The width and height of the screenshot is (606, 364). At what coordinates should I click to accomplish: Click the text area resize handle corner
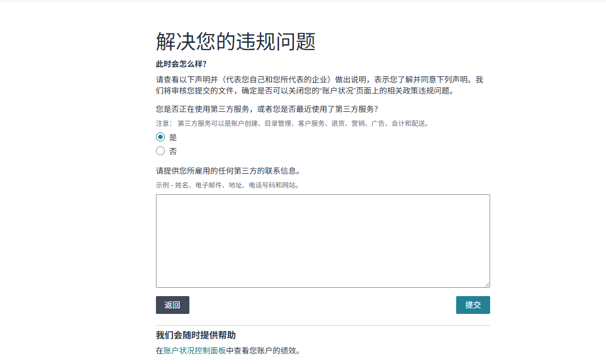(x=487, y=284)
